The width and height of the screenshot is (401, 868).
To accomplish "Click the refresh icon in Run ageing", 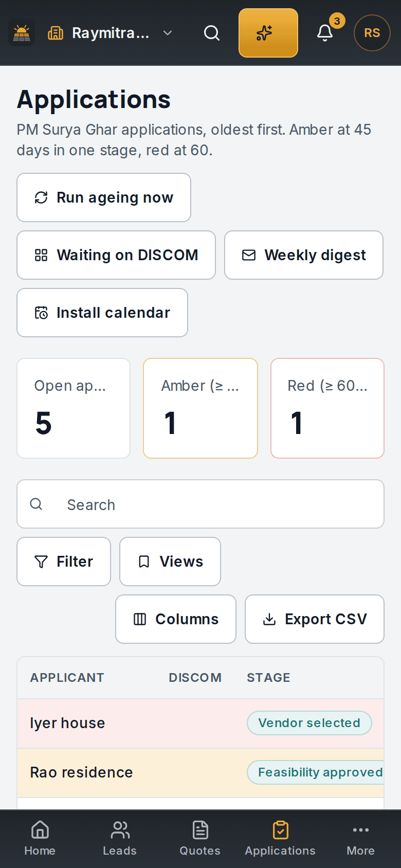I will pyautogui.click(x=41, y=197).
